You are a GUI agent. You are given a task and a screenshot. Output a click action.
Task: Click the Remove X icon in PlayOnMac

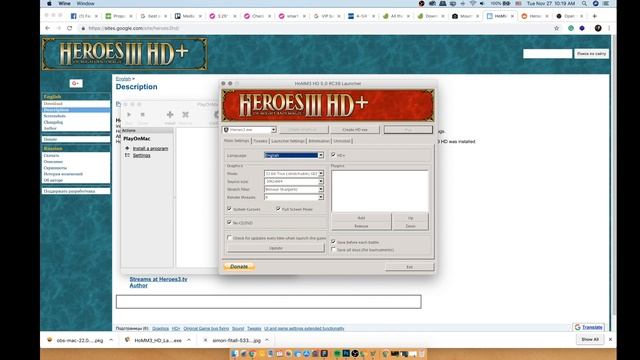[185, 115]
